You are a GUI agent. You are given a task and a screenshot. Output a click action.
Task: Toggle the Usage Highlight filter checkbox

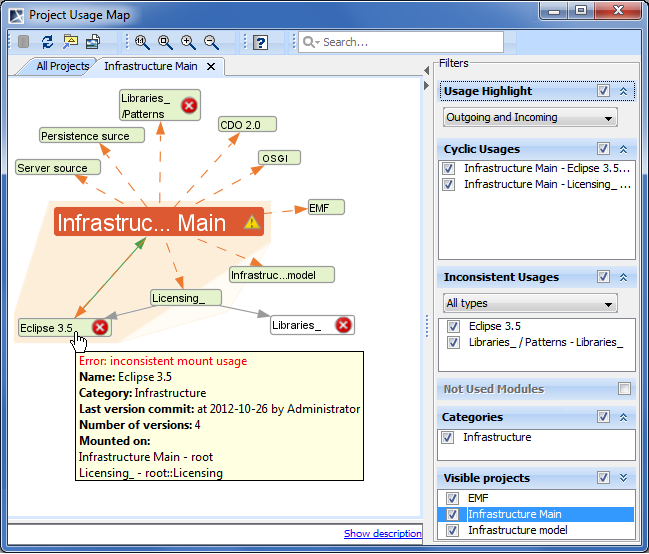point(603,91)
